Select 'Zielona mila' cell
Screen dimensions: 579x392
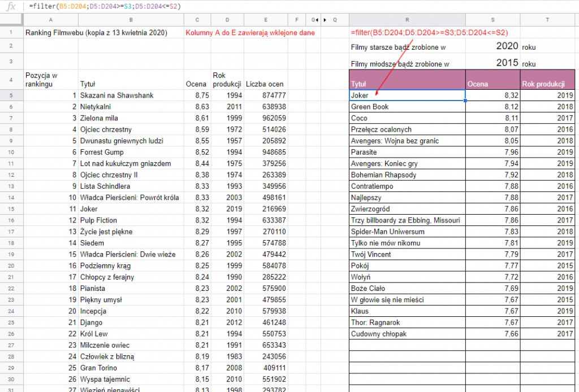point(131,119)
